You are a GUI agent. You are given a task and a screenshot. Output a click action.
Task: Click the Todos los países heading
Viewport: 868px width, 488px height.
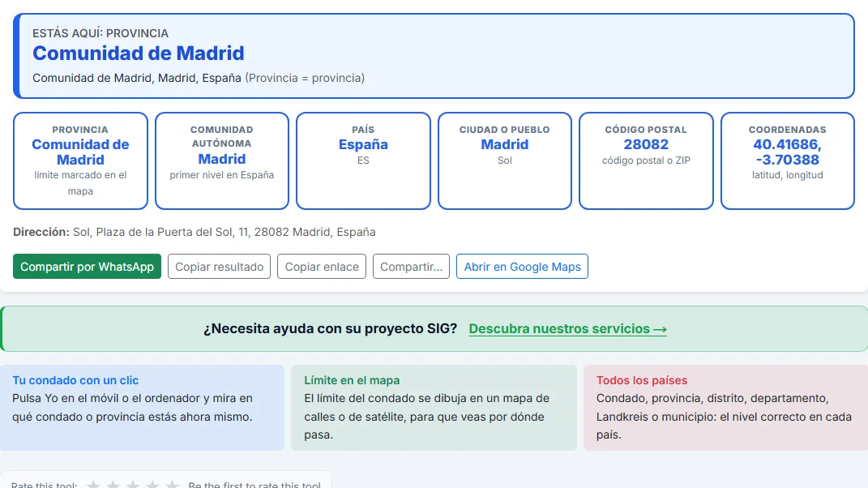pos(642,380)
